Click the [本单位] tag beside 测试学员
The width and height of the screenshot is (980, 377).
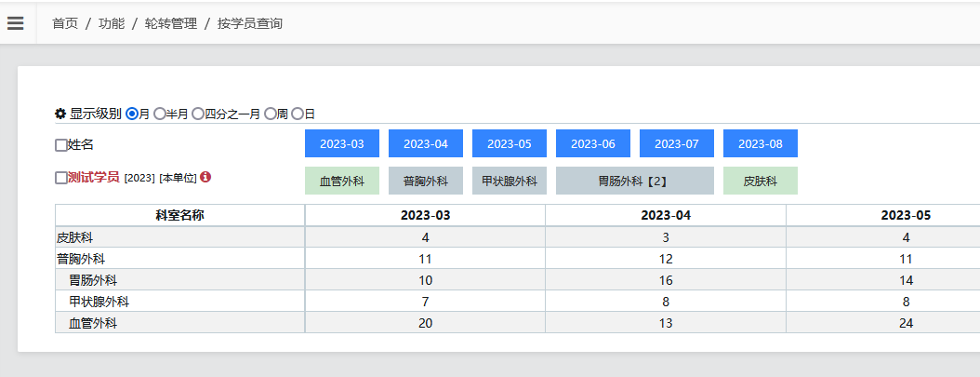point(179,178)
